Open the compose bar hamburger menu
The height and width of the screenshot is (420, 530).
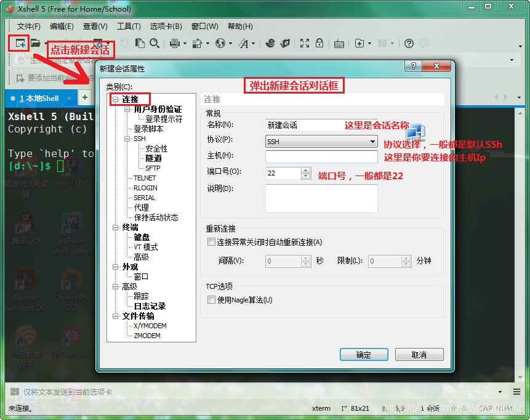point(516,392)
